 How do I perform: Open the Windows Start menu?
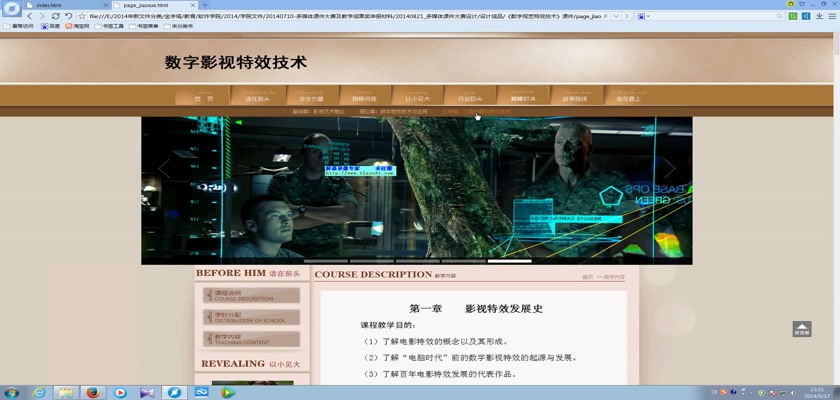tap(11, 393)
